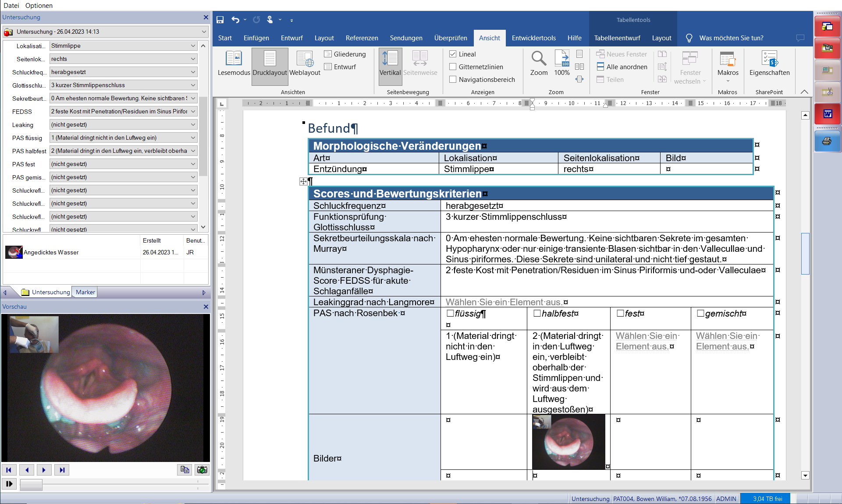This screenshot has height=504, width=842.
Task: Open the Seitenlokalisation rechts dropdown
Action: 193,59
